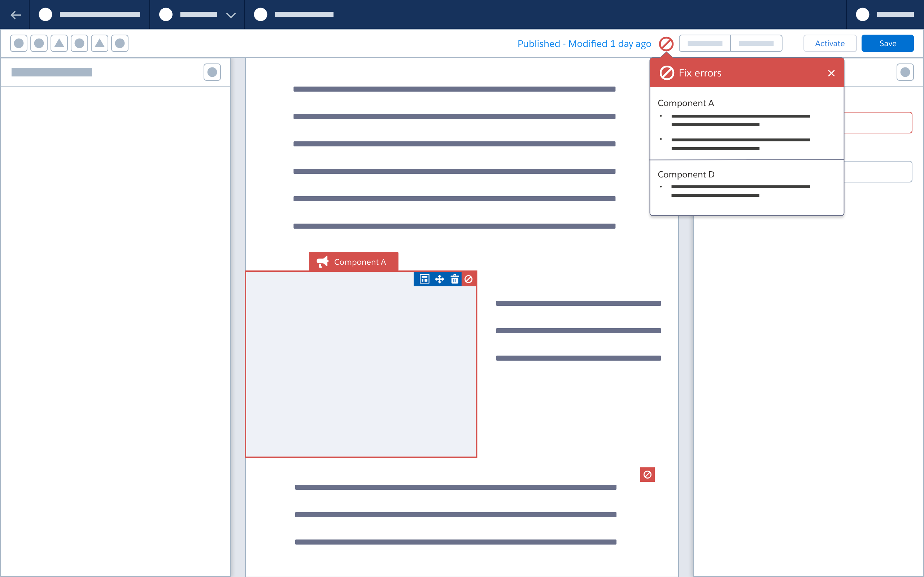The height and width of the screenshot is (577, 924).
Task: Toggle the avatar control at the top right bar
Action: click(863, 14)
